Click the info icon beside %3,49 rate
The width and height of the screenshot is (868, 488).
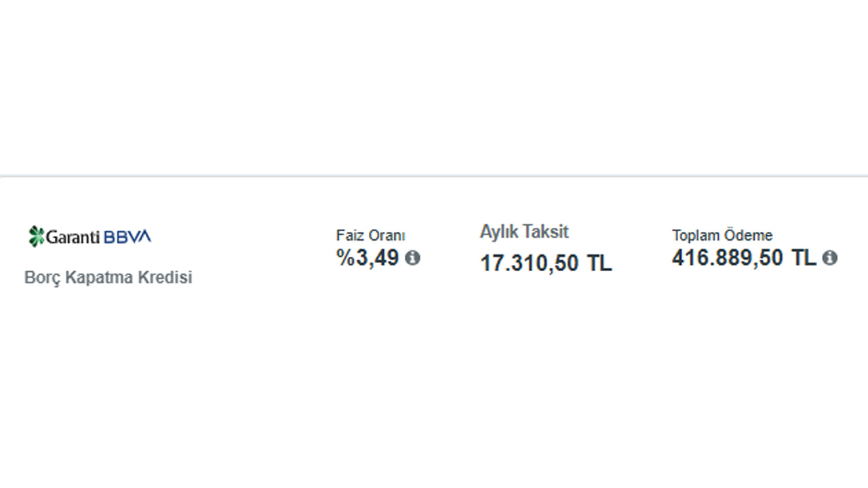[412, 258]
